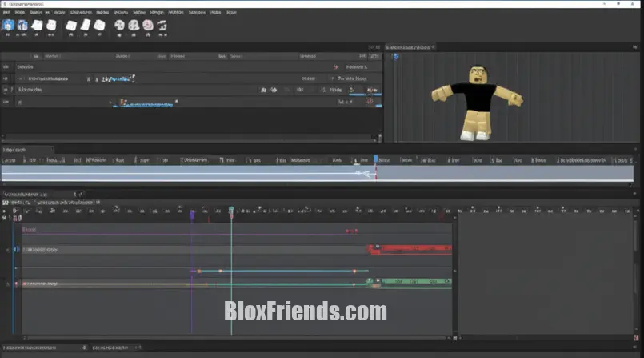644x358 pixels.
Task: Click the blue icon starting the top toolbar
Action: point(8,26)
